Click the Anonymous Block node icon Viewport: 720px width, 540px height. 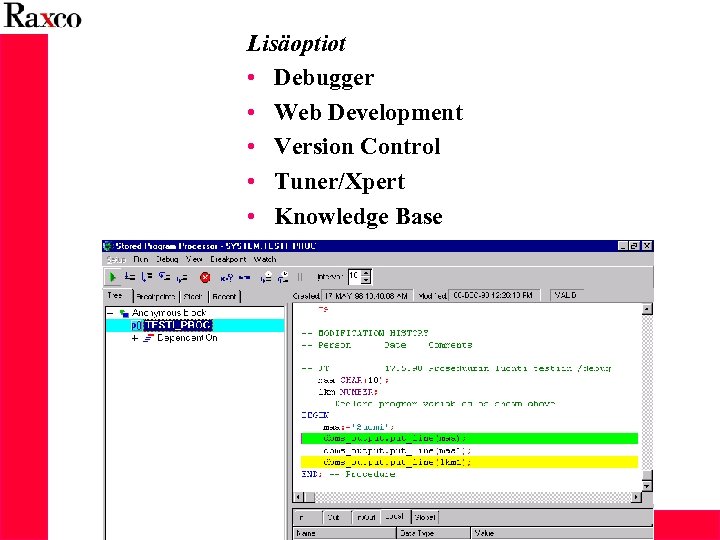[124, 313]
